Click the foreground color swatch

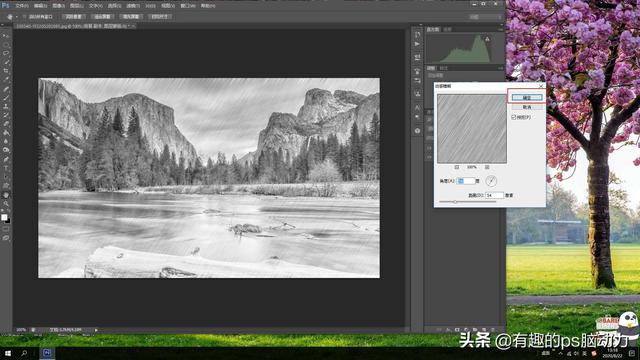point(4,217)
